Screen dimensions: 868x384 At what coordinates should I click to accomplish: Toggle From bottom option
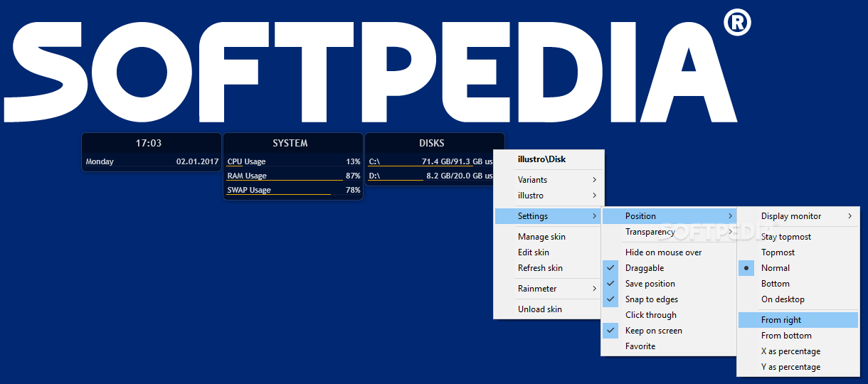(798, 336)
